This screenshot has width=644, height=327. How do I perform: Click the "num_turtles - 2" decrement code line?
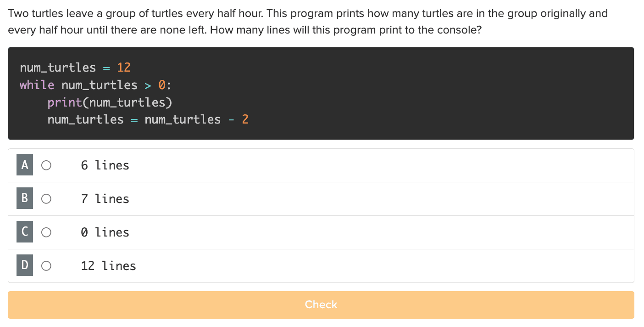148,120
